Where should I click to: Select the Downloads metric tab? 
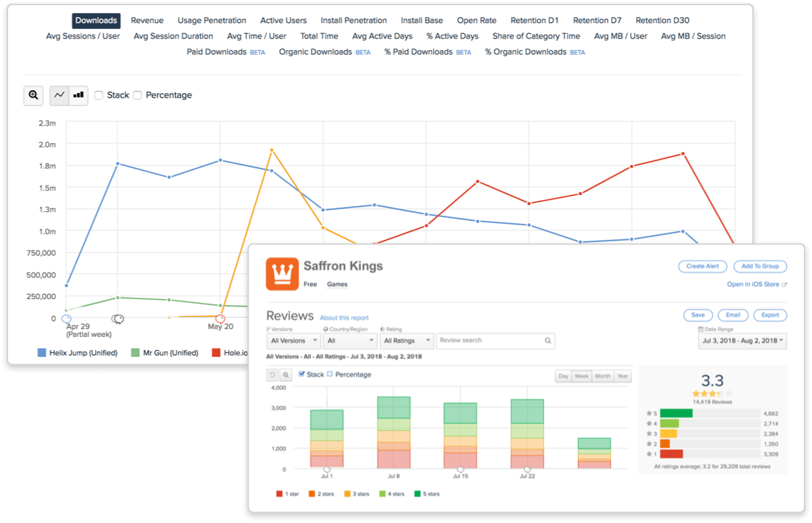coord(96,21)
